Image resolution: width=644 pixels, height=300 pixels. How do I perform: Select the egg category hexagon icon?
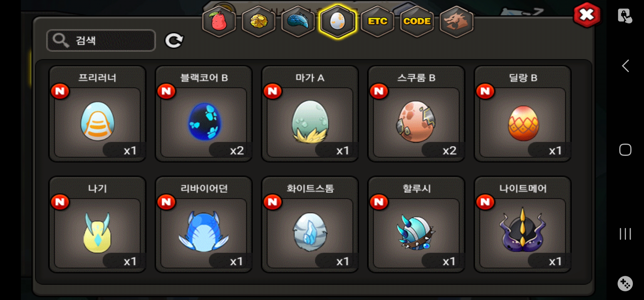(338, 21)
